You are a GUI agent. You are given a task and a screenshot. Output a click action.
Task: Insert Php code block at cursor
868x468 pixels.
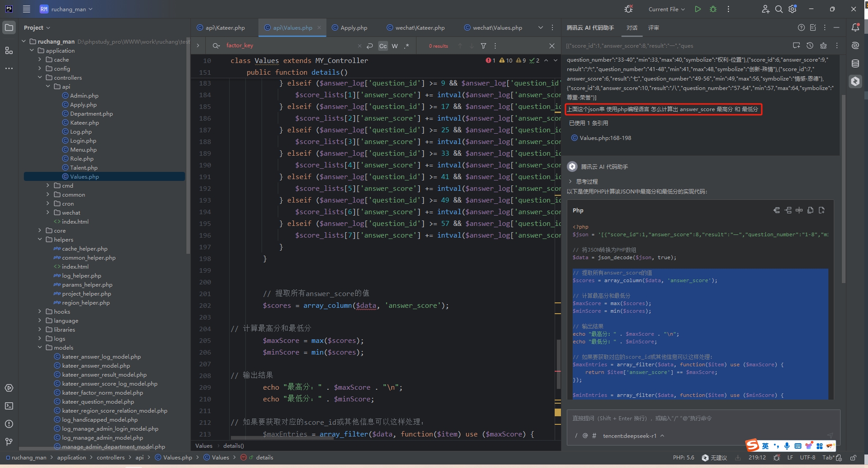pos(788,210)
